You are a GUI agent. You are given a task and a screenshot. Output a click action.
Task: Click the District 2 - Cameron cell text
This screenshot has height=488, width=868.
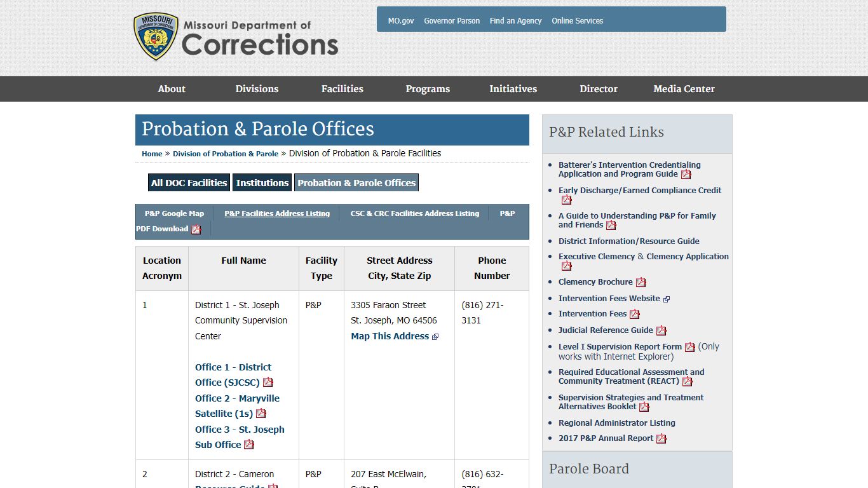(x=234, y=474)
